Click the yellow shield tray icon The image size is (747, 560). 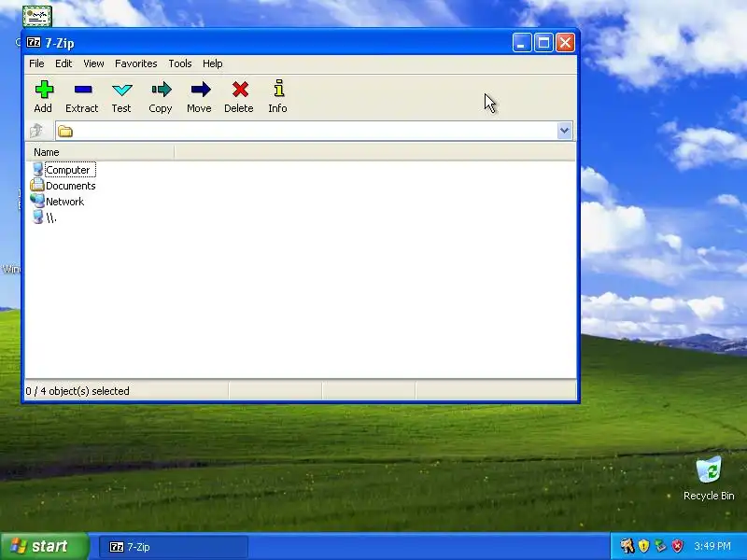pyautogui.click(x=643, y=546)
